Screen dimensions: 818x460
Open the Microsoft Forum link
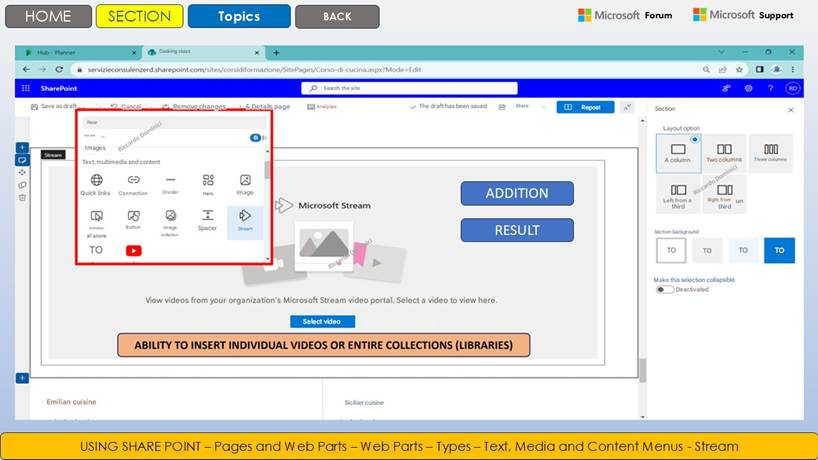(625, 15)
